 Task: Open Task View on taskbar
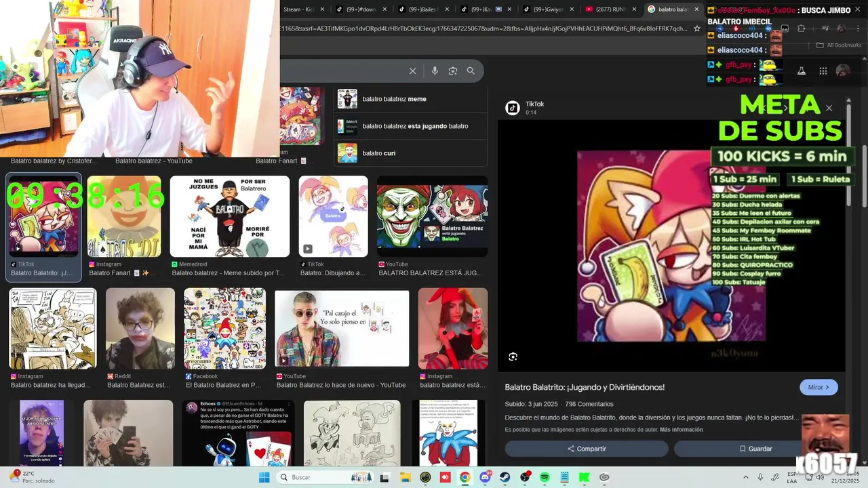point(384,477)
